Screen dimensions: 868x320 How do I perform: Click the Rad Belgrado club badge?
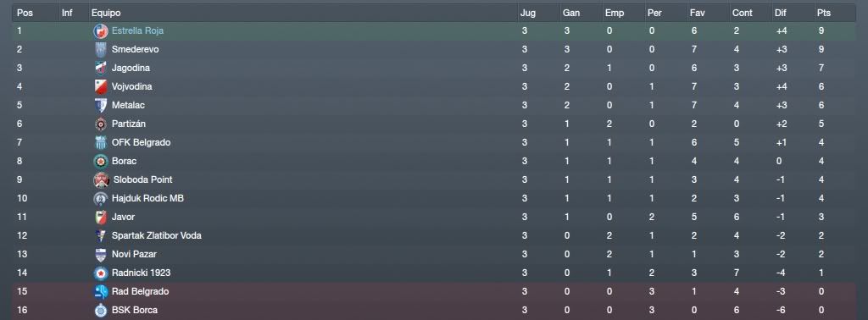point(100,291)
